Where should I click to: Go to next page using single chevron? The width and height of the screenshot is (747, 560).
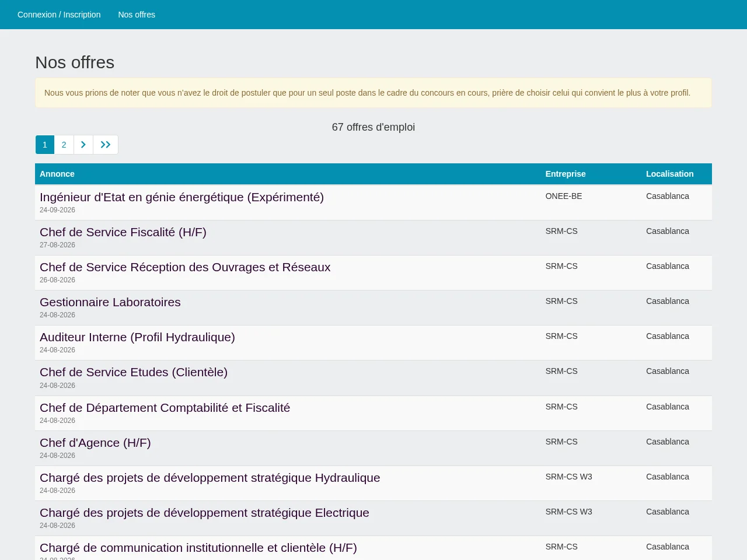83,145
